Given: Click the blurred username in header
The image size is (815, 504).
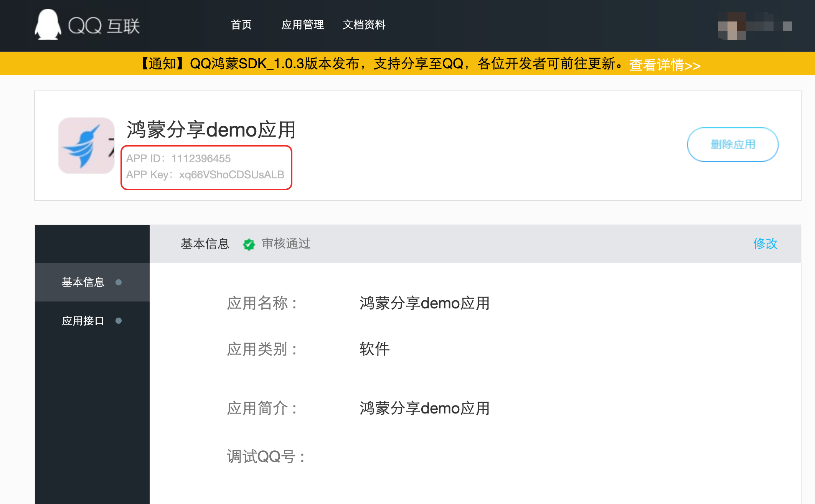Looking at the screenshot, I should pos(769,26).
